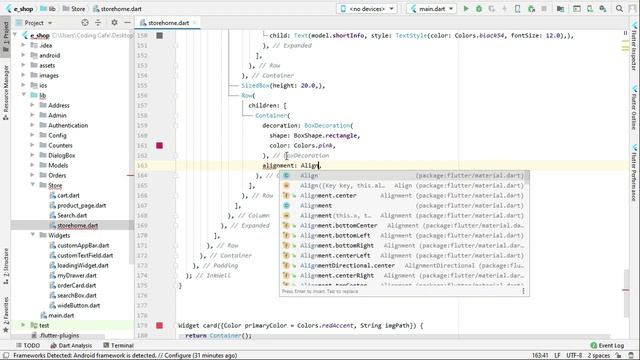
Task: Expand the android folder
Action: point(23,55)
